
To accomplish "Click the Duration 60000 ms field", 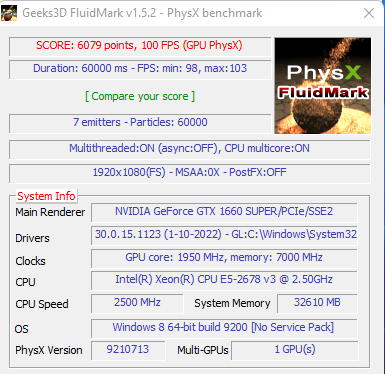I will [140, 69].
